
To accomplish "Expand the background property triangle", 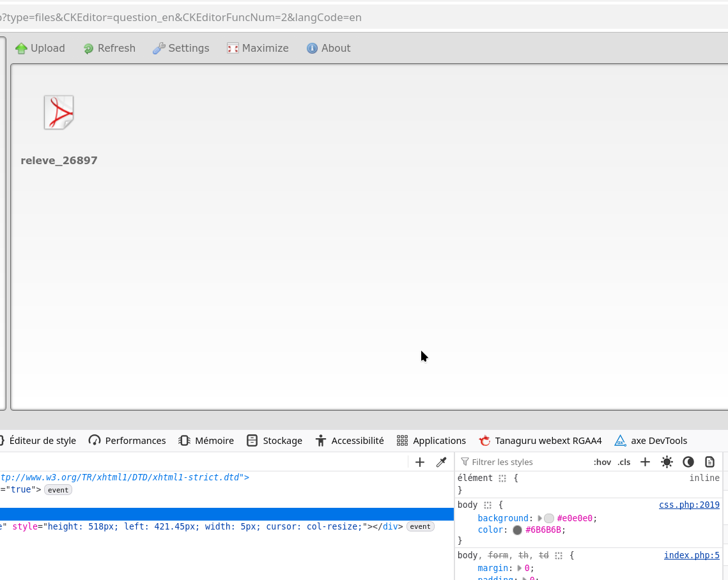I will tap(539, 519).
